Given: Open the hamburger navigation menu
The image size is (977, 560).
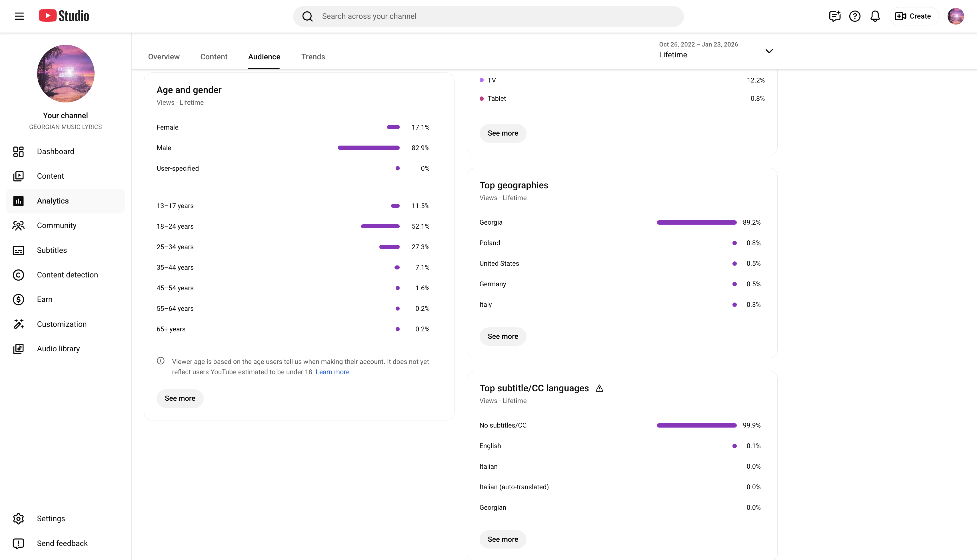Looking at the screenshot, I should coord(19,16).
